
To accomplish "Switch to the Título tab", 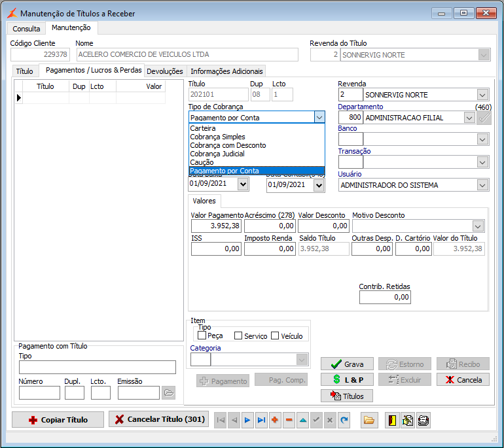I will click(x=25, y=71).
